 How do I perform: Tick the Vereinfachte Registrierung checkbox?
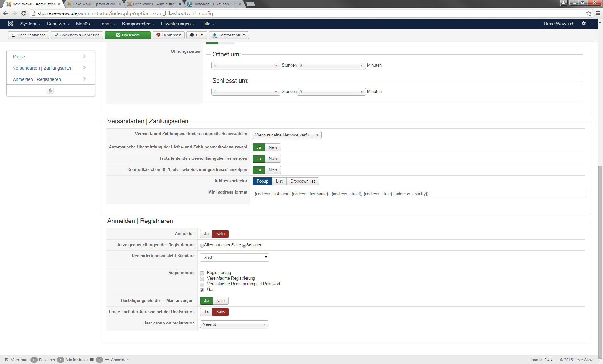pyautogui.click(x=202, y=279)
